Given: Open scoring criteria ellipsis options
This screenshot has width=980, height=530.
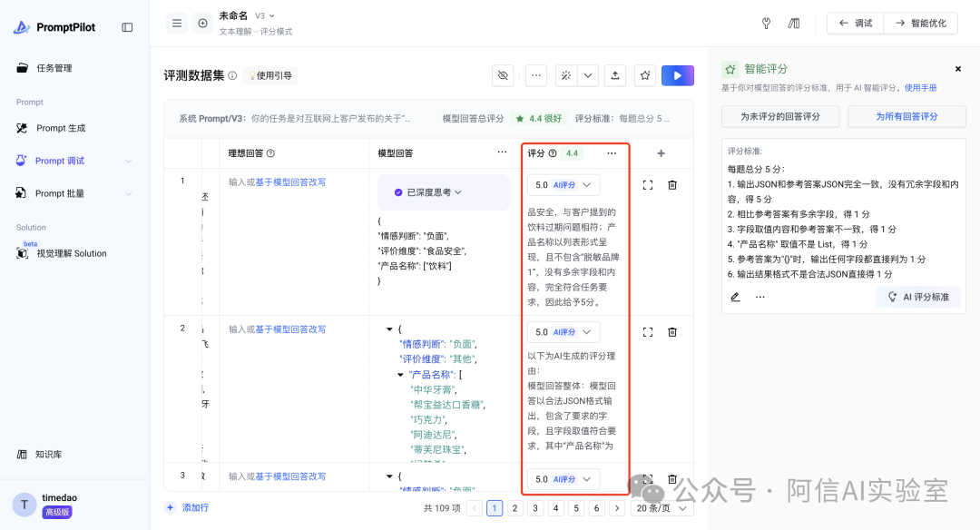Looking at the screenshot, I should coord(760,297).
